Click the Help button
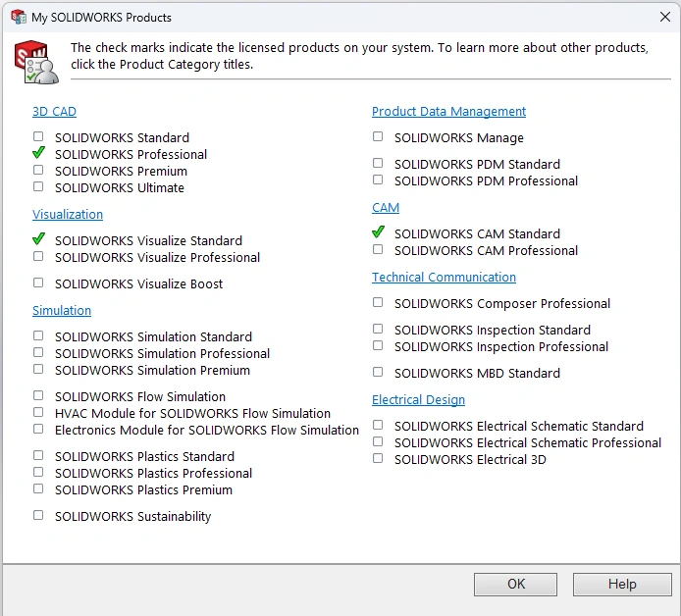This screenshot has width=681, height=616. pyautogui.click(x=622, y=585)
